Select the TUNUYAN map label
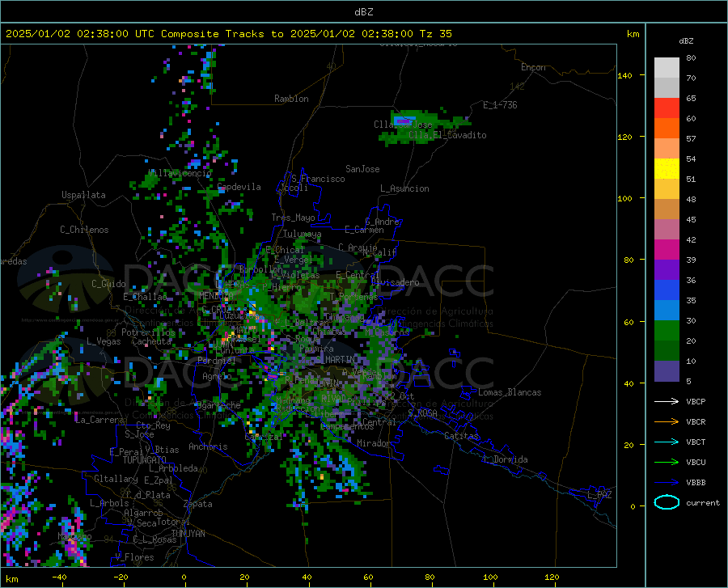This screenshot has height=588, width=728. [x=188, y=534]
